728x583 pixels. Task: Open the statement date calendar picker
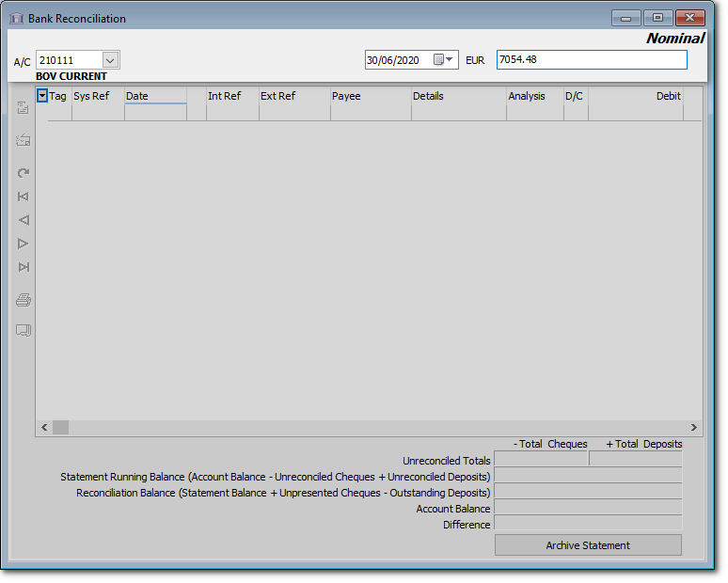[x=443, y=60]
